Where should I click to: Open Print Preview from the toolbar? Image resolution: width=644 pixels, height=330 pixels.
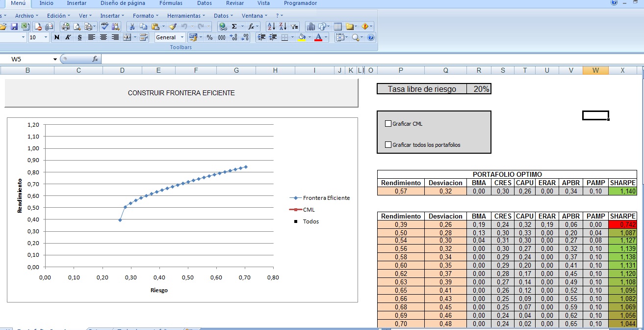click(77, 27)
